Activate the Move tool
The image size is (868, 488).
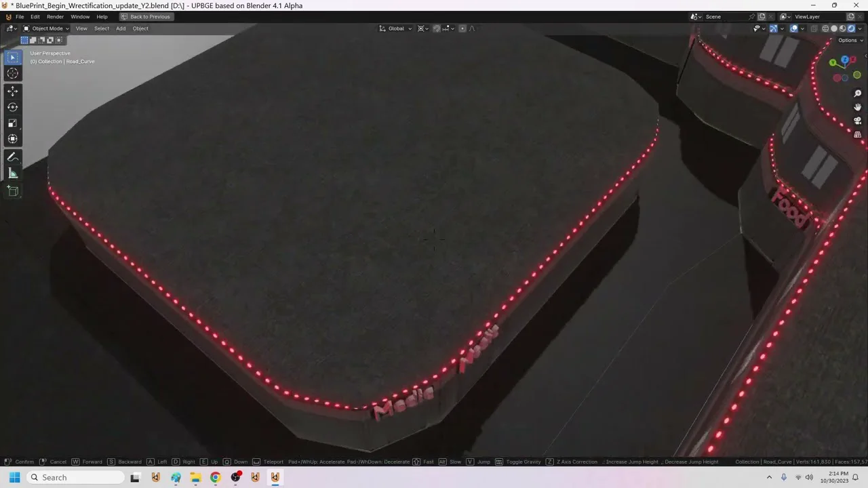12,91
